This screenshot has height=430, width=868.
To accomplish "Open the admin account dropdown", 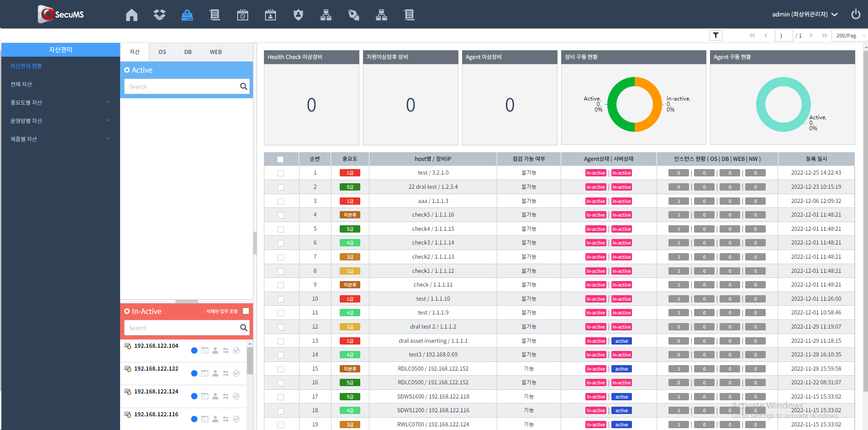I will 804,15.
